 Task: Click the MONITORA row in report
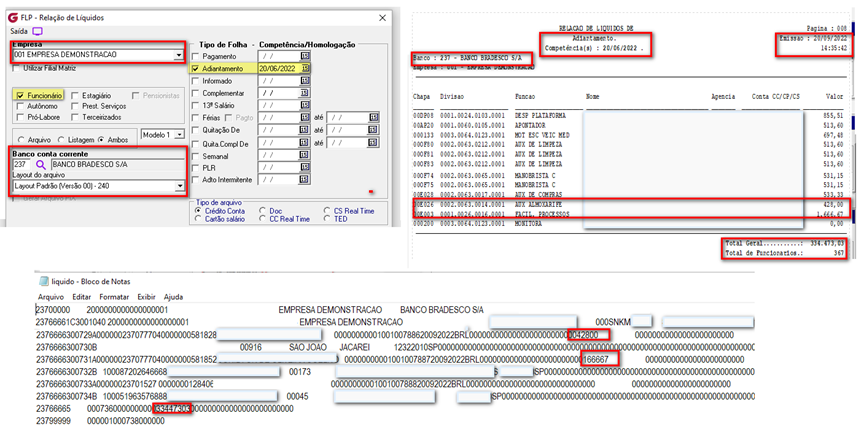click(x=628, y=224)
